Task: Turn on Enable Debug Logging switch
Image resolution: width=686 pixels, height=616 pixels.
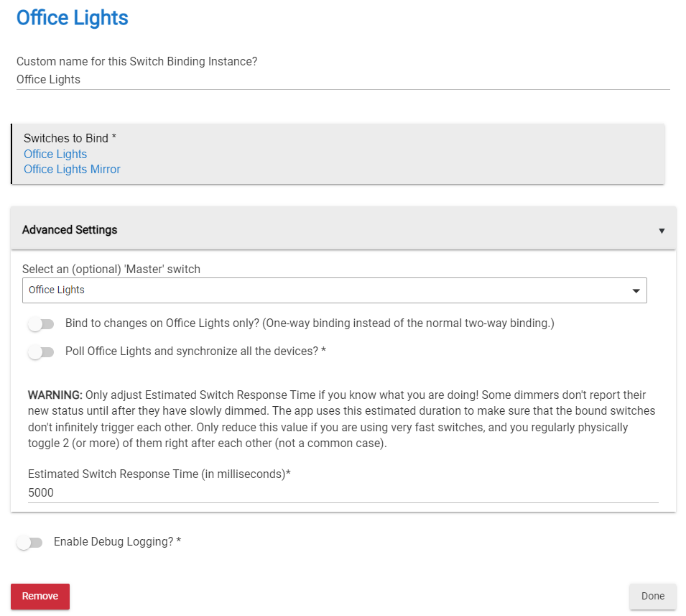Action: [29, 543]
